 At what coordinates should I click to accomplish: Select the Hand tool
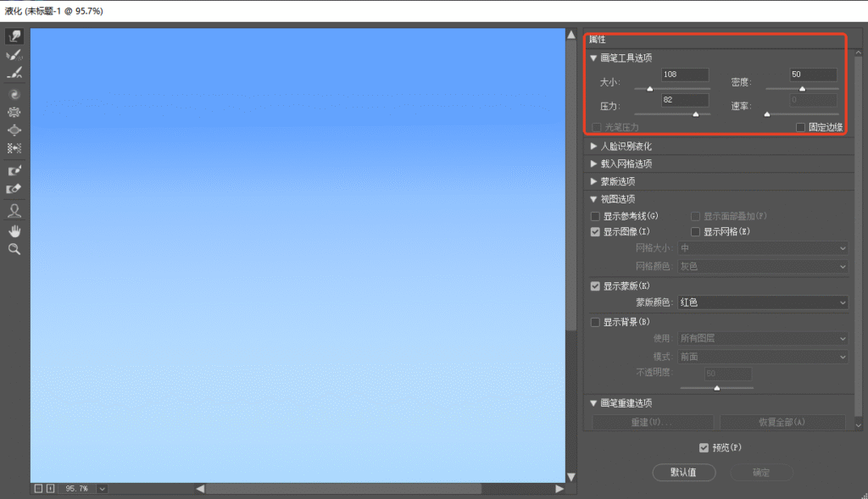tap(14, 230)
